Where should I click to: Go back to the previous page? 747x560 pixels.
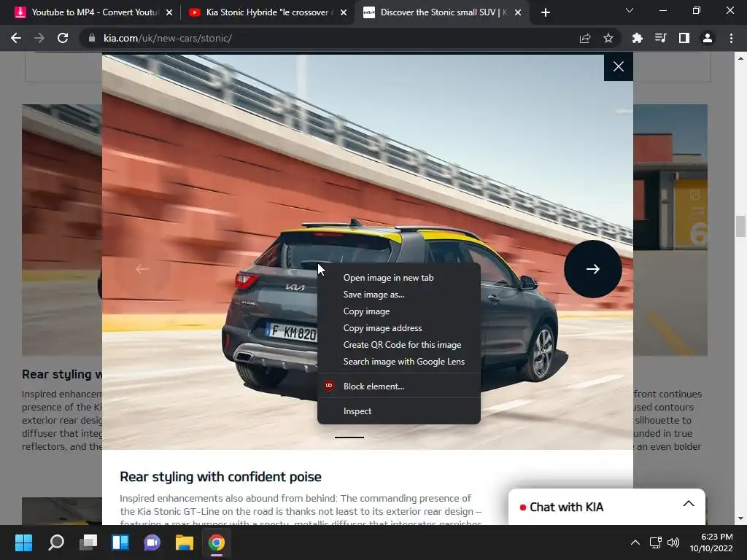click(x=16, y=38)
